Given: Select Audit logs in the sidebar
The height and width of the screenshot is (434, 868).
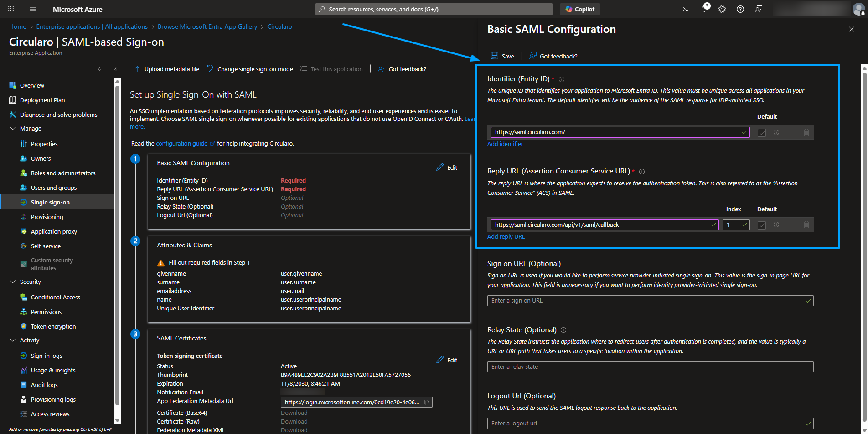Looking at the screenshot, I should pyautogui.click(x=44, y=385).
